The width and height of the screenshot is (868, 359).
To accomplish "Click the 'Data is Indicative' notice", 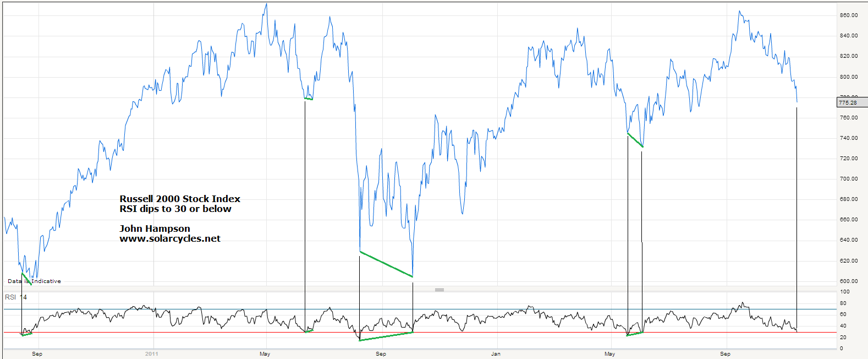I will coord(34,281).
